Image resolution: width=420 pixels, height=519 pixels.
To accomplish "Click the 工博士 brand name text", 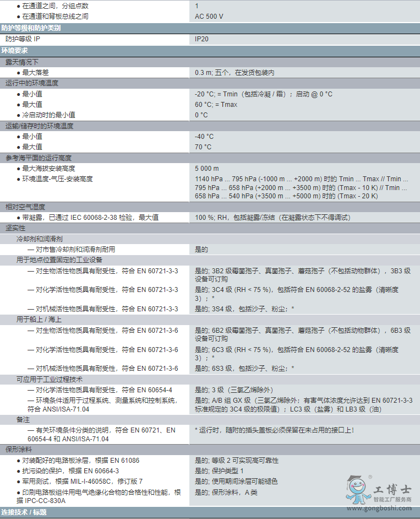I will (392, 489).
